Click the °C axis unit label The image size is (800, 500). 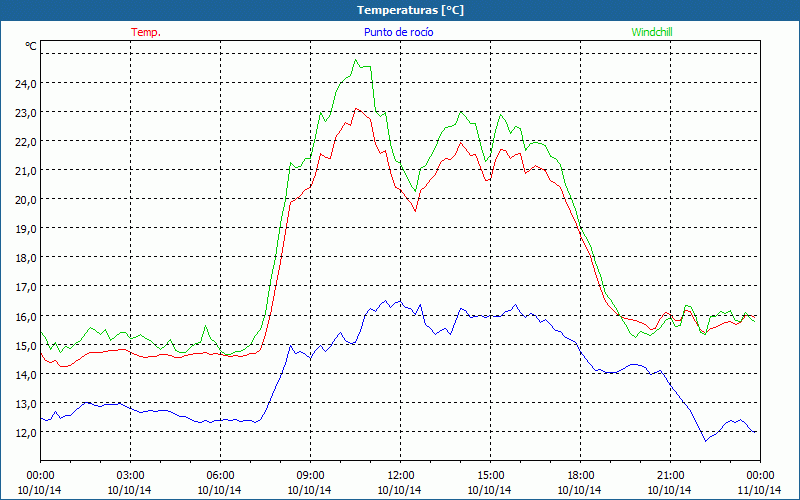pos(31,46)
